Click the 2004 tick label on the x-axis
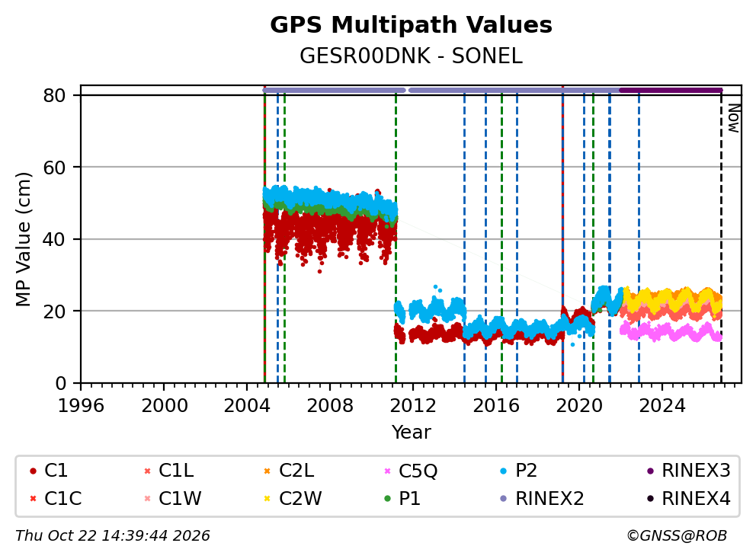This screenshot has height=559, width=756. [247, 406]
